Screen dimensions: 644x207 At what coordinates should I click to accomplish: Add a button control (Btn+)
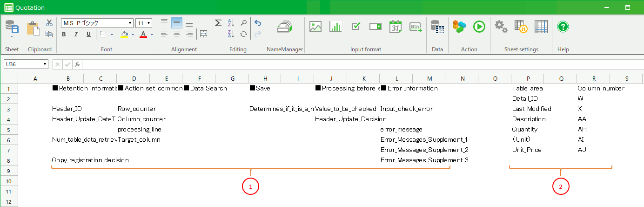point(416,27)
